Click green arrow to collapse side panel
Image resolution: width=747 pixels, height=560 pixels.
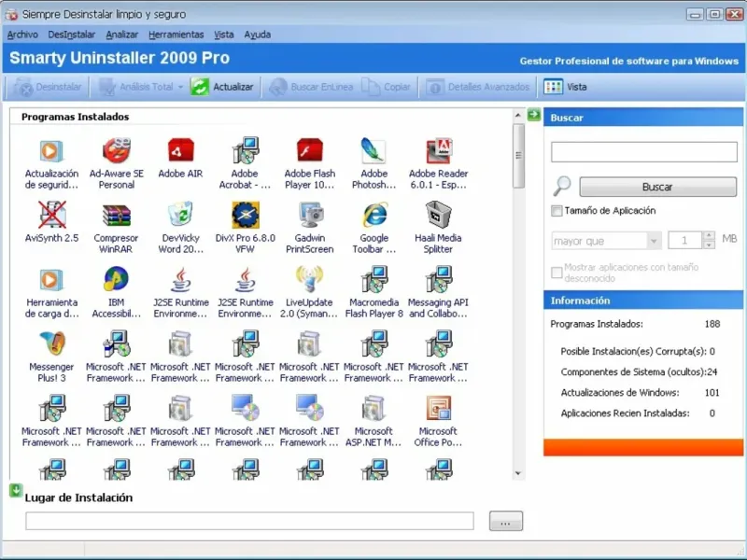tap(533, 114)
